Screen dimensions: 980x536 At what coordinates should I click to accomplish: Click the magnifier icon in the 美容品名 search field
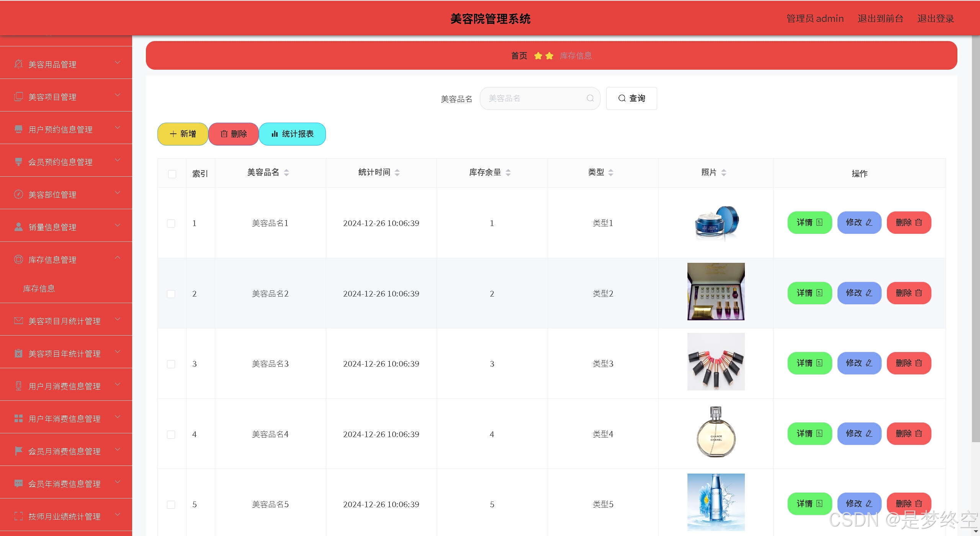point(590,98)
